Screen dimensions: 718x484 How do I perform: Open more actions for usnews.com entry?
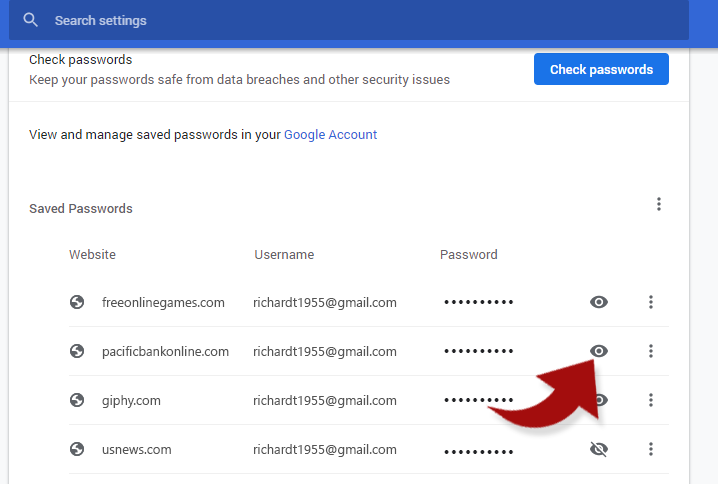coord(651,449)
